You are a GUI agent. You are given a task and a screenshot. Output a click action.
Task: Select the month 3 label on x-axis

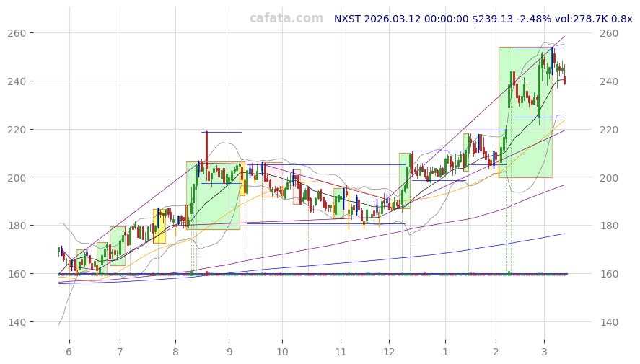543,352
